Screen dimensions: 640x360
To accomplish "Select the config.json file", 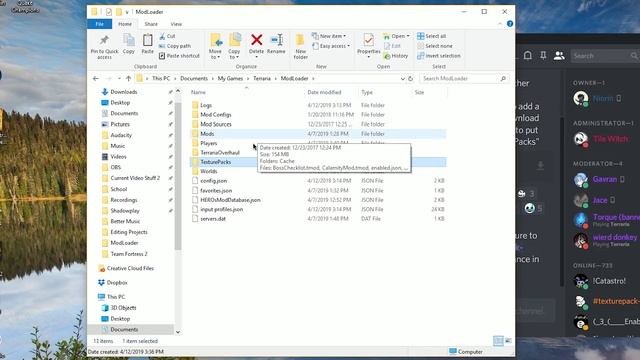I will click(x=213, y=181).
